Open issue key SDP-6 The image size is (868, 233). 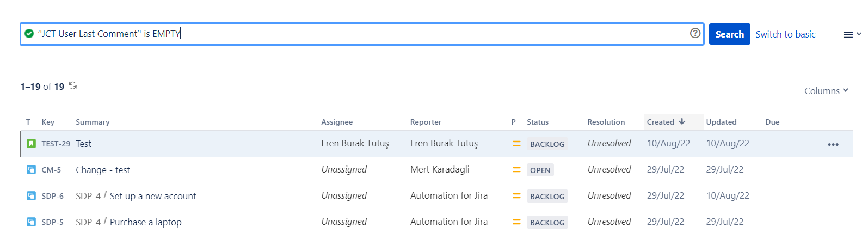(x=52, y=196)
